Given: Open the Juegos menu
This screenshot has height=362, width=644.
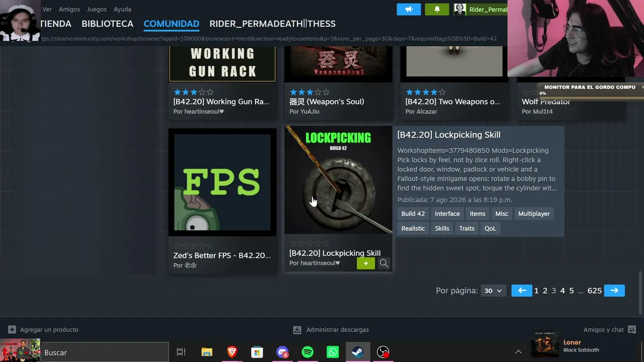Looking at the screenshot, I should (x=97, y=9).
